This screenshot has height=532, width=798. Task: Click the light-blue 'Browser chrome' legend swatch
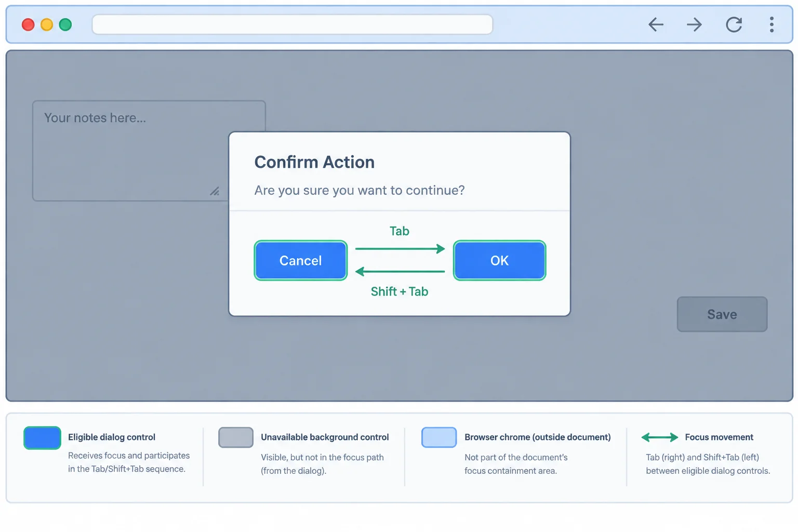[439, 437]
